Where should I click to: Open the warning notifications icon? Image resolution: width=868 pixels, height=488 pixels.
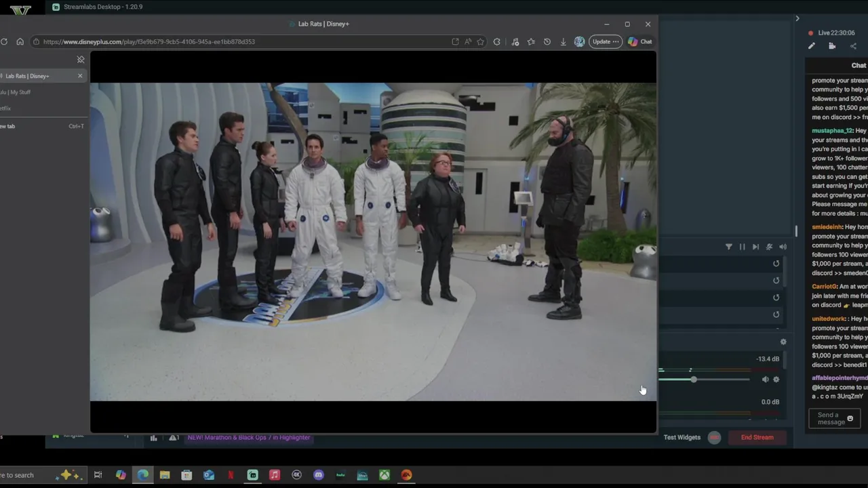pos(174,438)
